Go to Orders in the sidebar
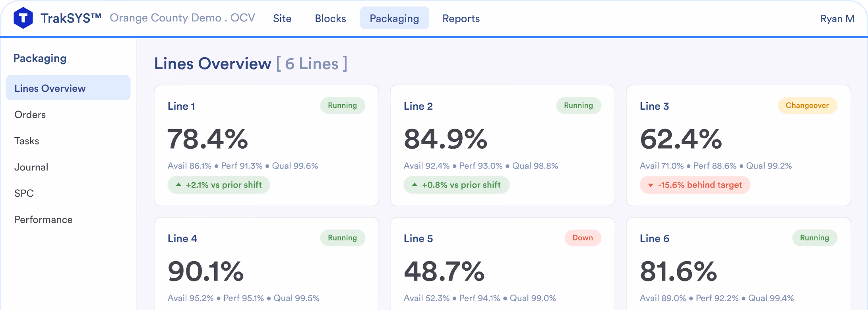868x310 pixels. coord(30,114)
